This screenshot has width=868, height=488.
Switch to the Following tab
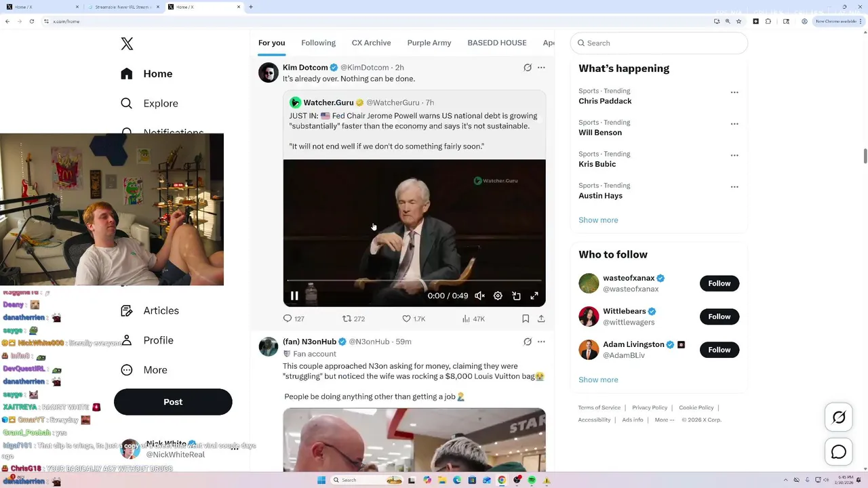pos(318,43)
